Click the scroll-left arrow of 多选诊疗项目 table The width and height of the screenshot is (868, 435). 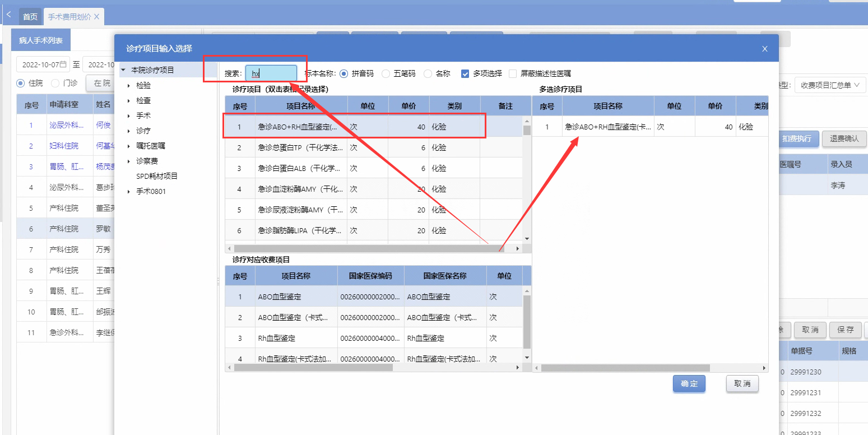537,368
